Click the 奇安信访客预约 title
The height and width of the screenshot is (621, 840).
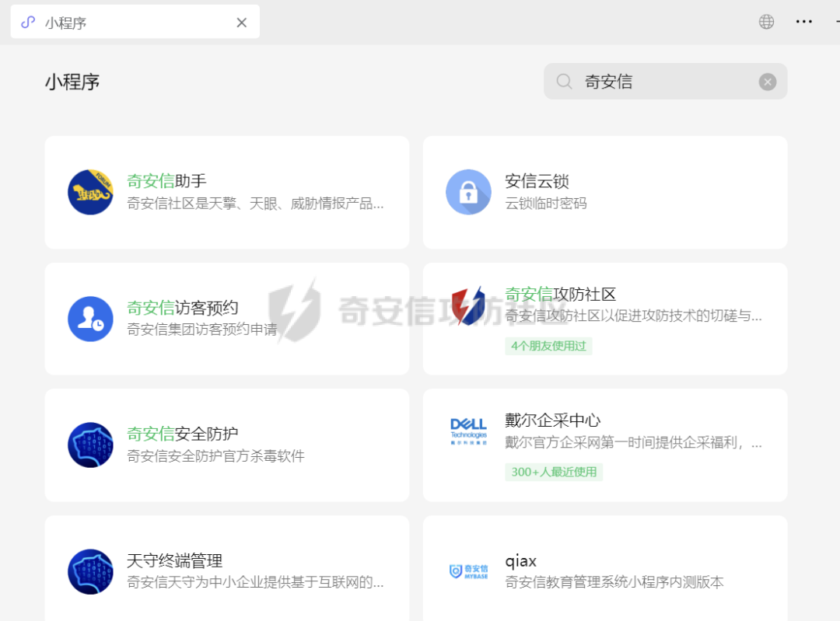click(182, 308)
